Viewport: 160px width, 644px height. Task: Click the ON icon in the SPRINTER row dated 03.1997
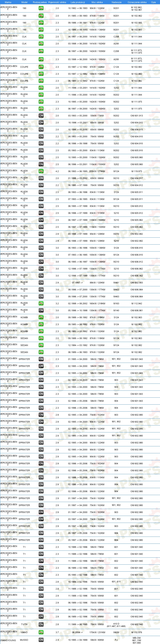tap(41, 519)
